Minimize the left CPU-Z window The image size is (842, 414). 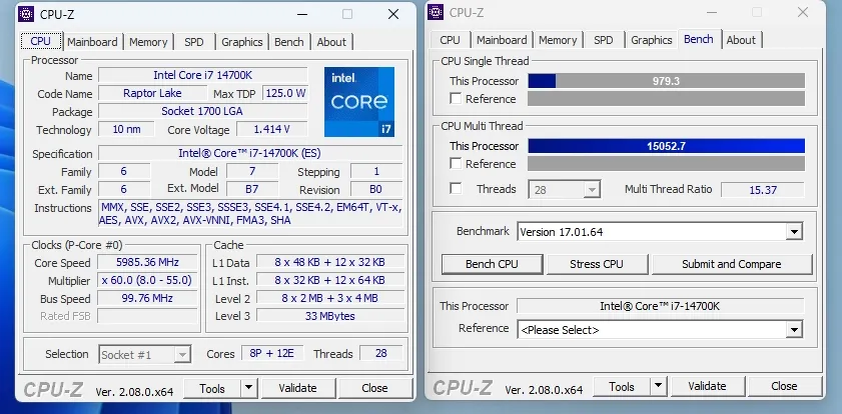(301, 14)
